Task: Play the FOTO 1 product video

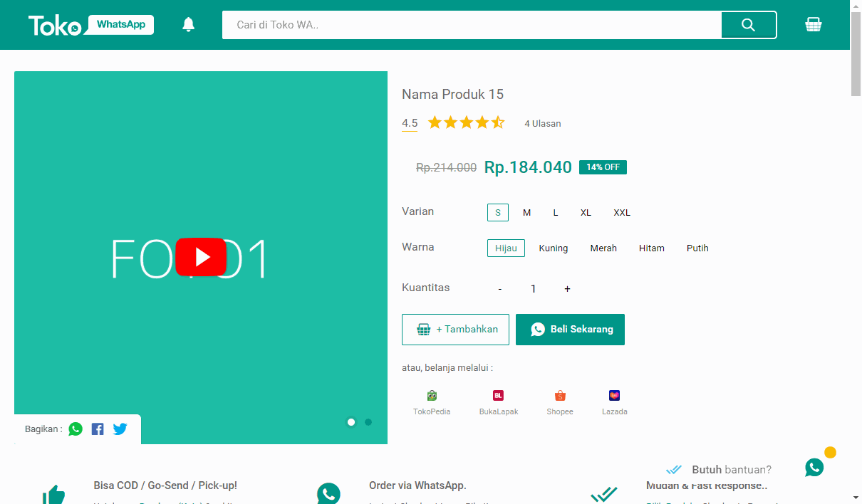Action: point(201,258)
